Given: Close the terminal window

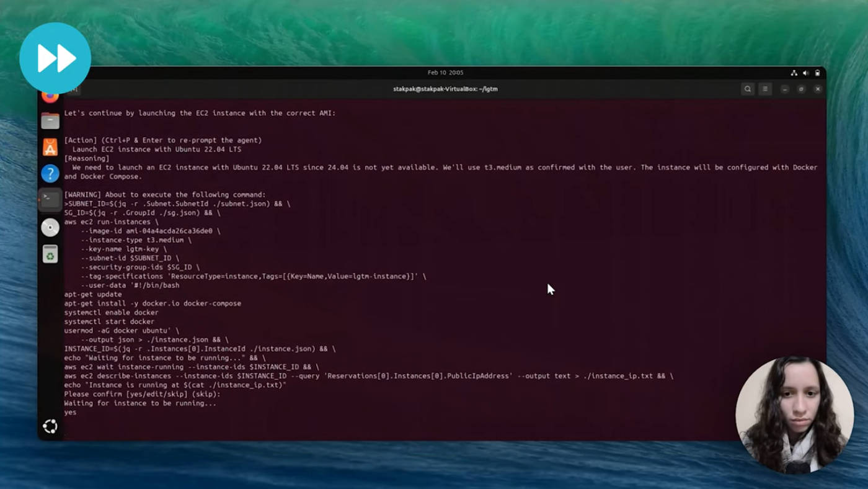Looking at the screenshot, I should coord(818,89).
